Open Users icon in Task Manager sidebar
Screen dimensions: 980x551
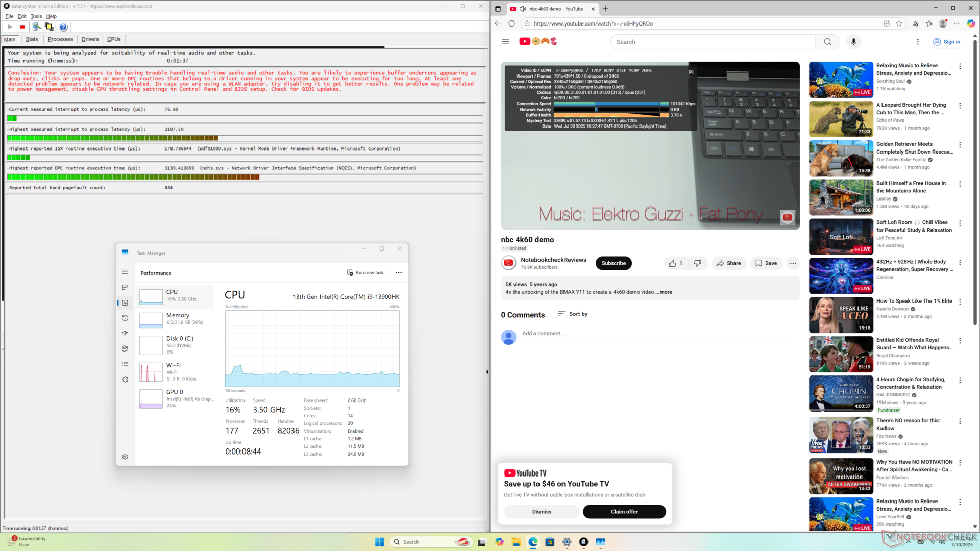coord(125,348)
